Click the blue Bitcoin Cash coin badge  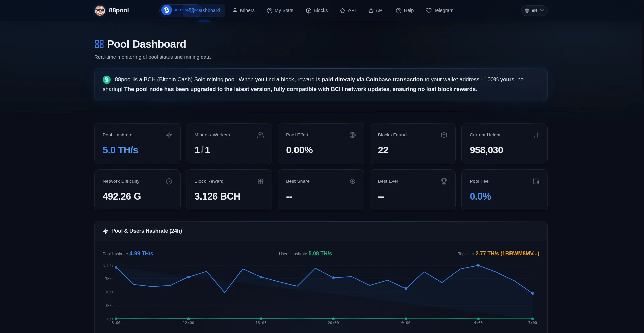(167, 10)
